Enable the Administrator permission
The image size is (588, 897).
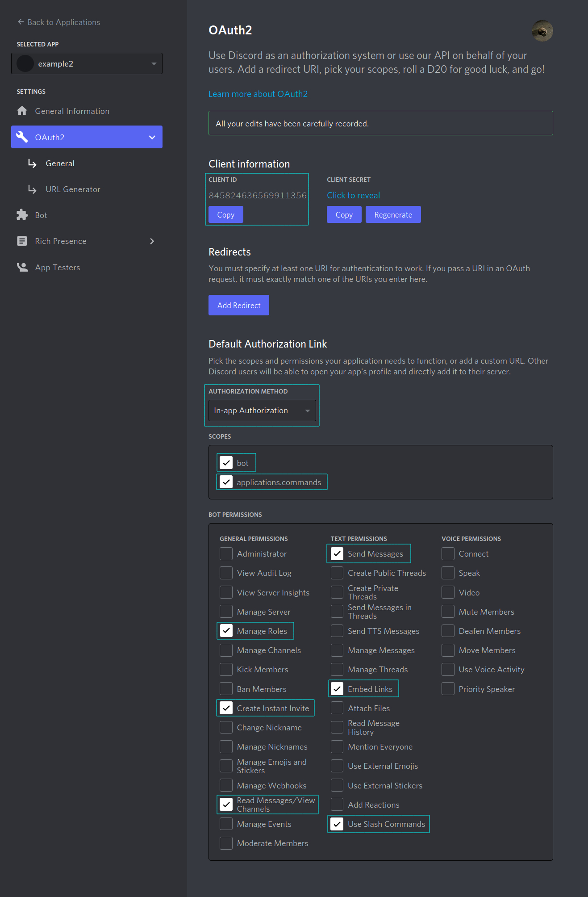[226, 553]
